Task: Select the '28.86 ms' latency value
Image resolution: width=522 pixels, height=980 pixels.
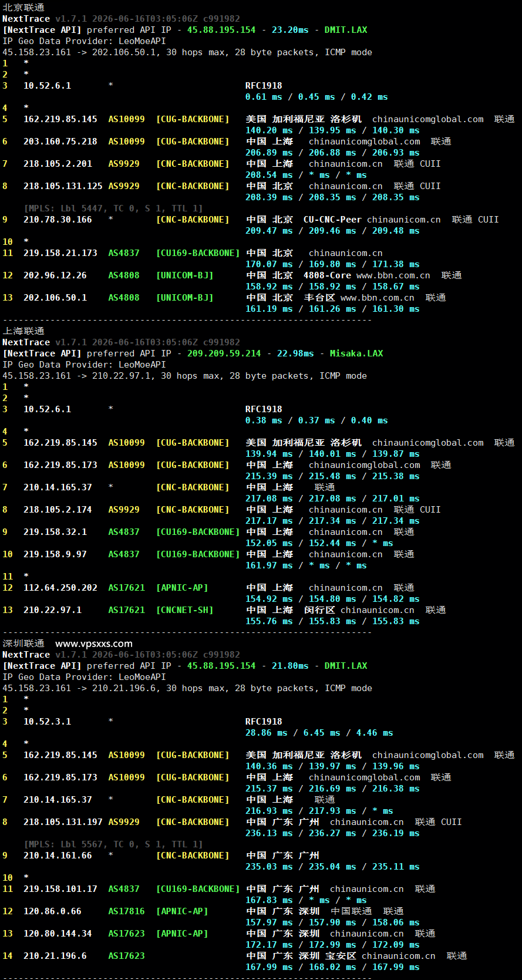Action: click(x=267, y=733)
